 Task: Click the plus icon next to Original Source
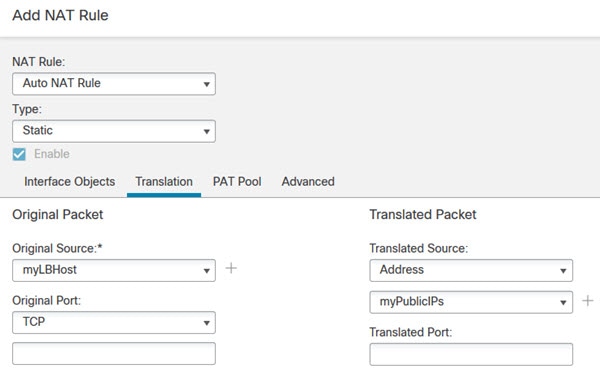point(231,268)
